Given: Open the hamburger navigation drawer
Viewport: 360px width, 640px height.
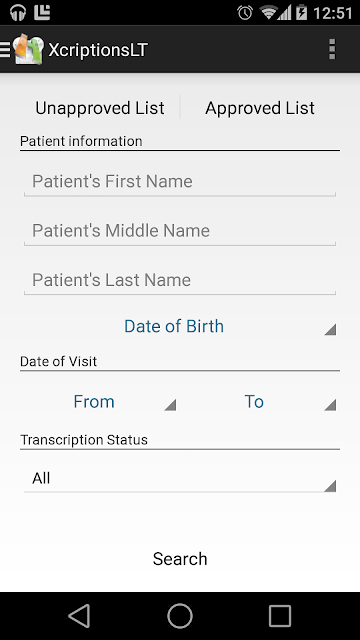Looking at the screenshot, I should click(x=5, y=49).
